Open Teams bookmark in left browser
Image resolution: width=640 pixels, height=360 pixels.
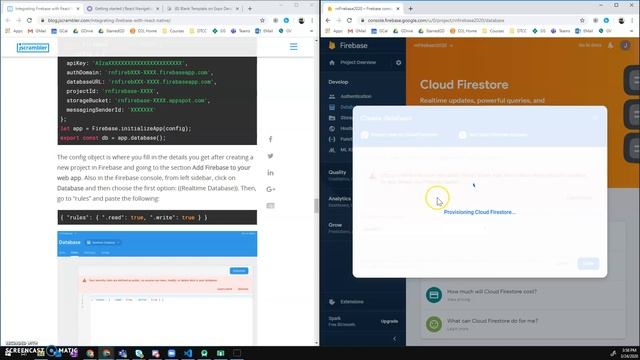click(x=241, y=31)
